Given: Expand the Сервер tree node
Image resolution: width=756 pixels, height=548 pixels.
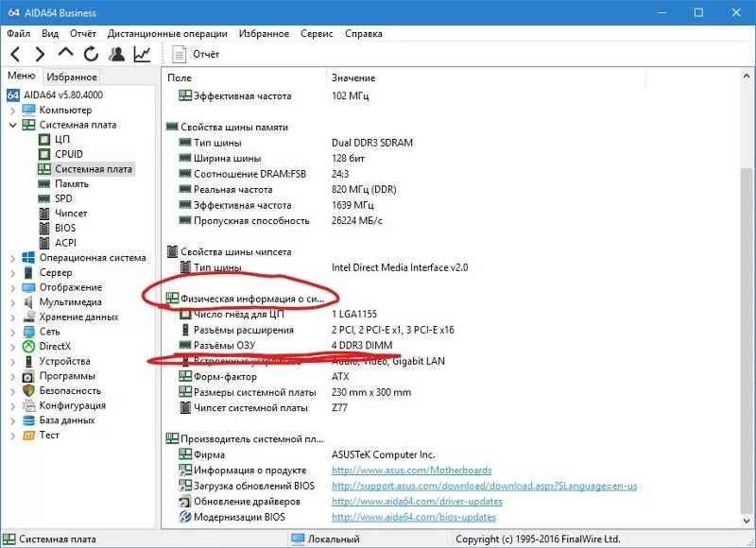Looking at the screenshot, I should pos(12,273).
